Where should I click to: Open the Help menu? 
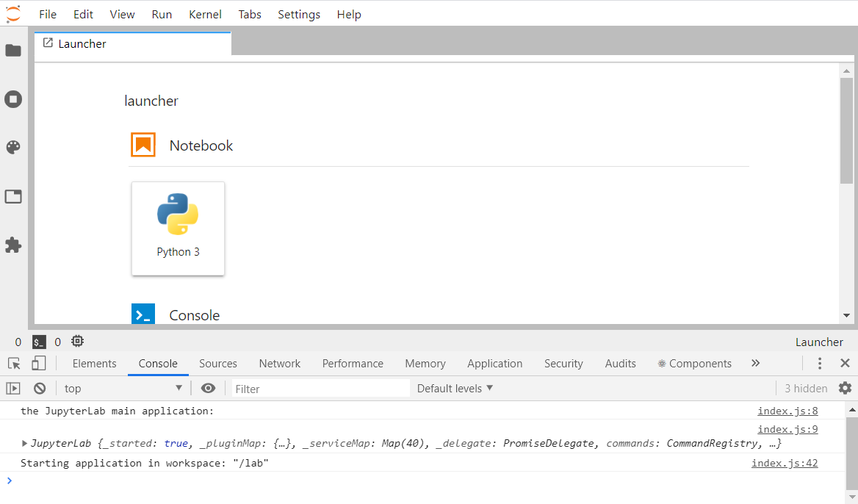(x=348, y=14)
